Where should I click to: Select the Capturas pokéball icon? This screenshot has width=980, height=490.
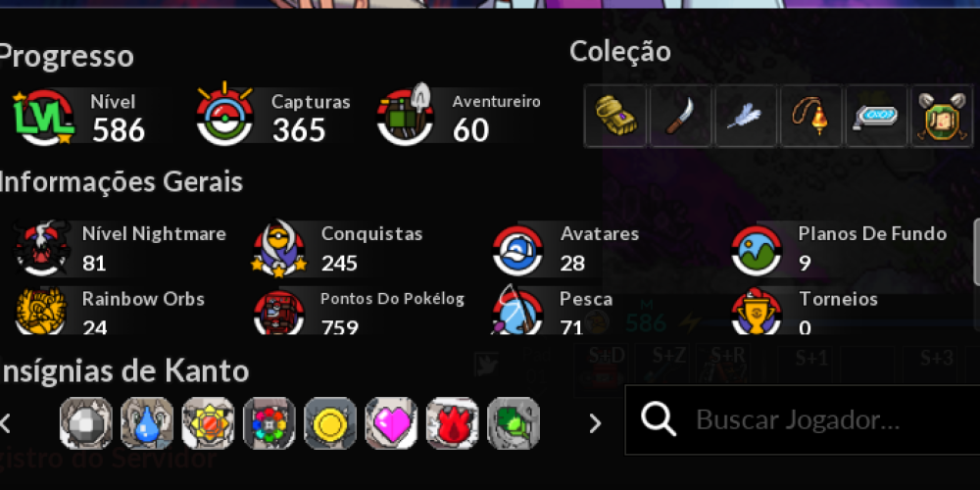tap(225, 115)
